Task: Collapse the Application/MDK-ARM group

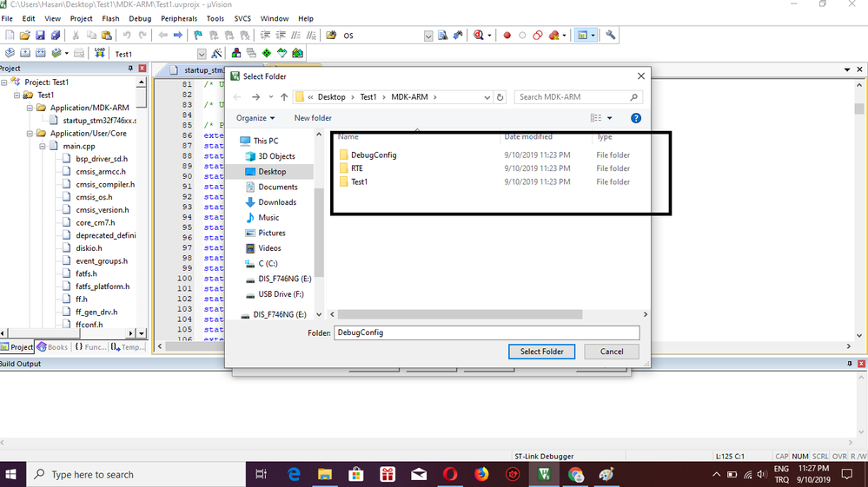Action: (x=30, y=108)
